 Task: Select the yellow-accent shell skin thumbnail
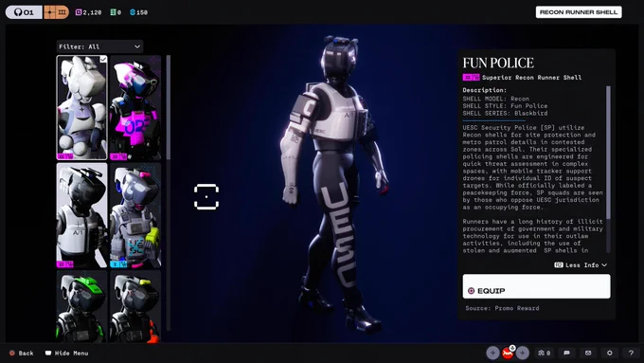pos(135,306)
